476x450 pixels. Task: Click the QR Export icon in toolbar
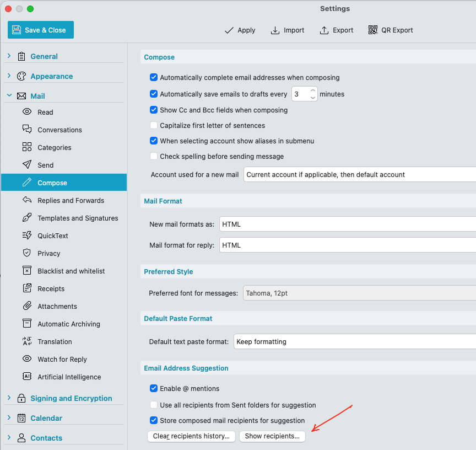373,30
